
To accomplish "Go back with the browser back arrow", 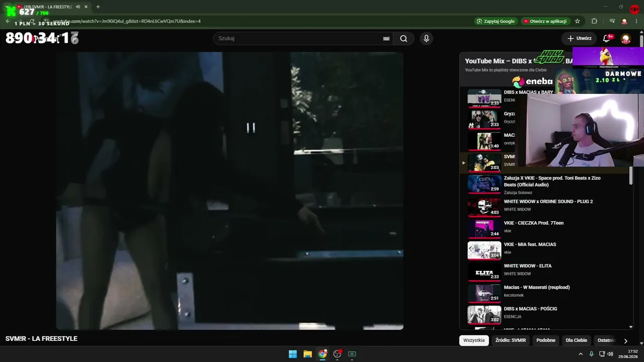I will pos(8,21).
